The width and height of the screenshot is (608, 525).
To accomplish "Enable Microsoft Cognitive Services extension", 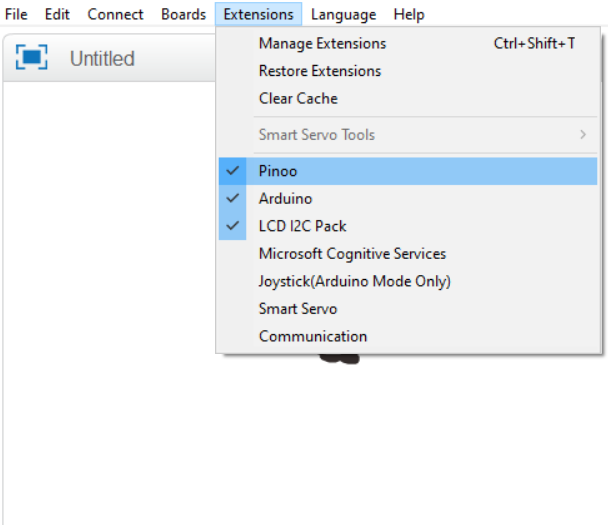I will pyautogui.click(x=408, y=254).
